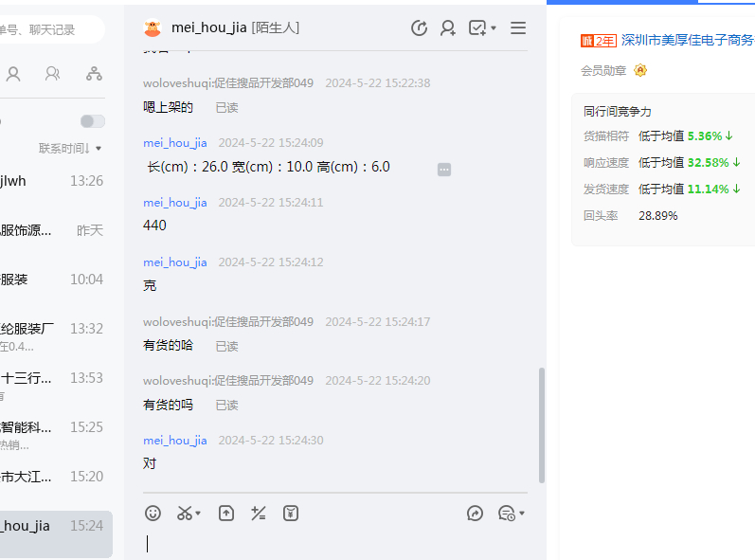Click sender link mei_hou_jia at 15:24:30

175,441
